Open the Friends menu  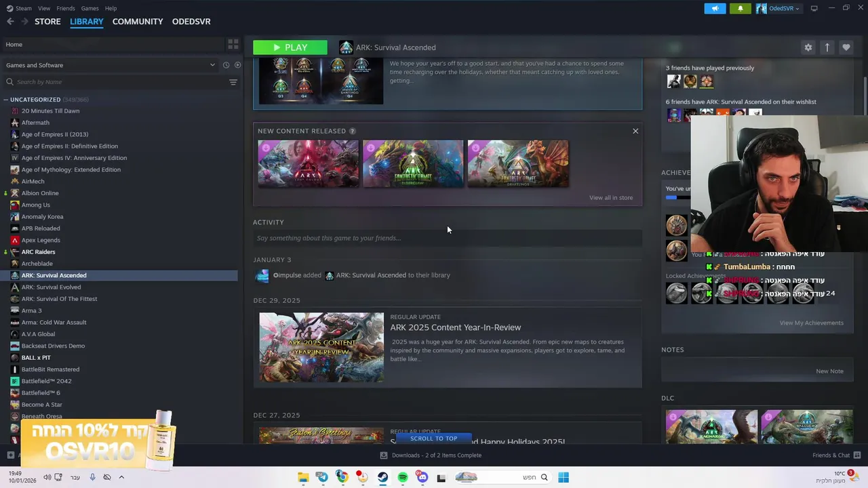(x=66, y=8)
